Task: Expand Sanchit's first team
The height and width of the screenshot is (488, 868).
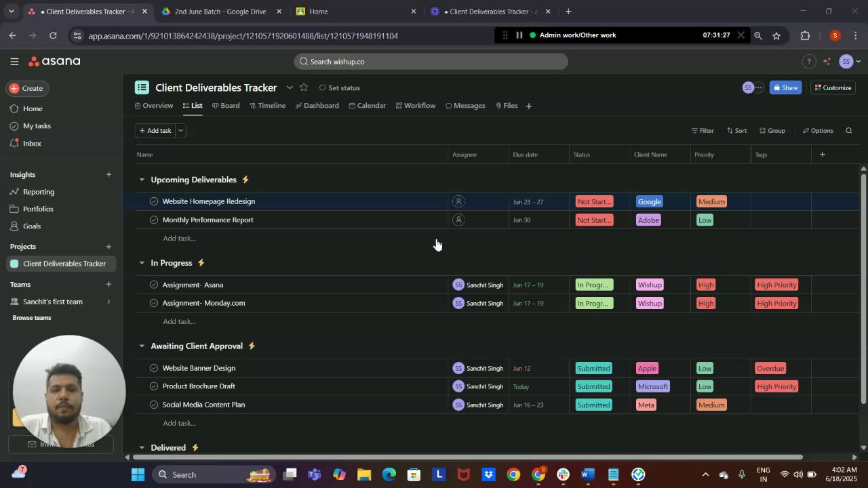Action: [x=108, y=302]
